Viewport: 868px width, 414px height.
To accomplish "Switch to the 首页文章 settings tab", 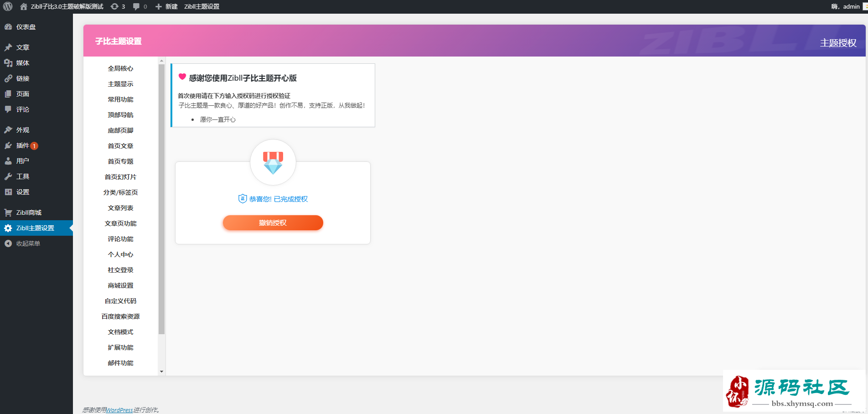I will point(120,146).
